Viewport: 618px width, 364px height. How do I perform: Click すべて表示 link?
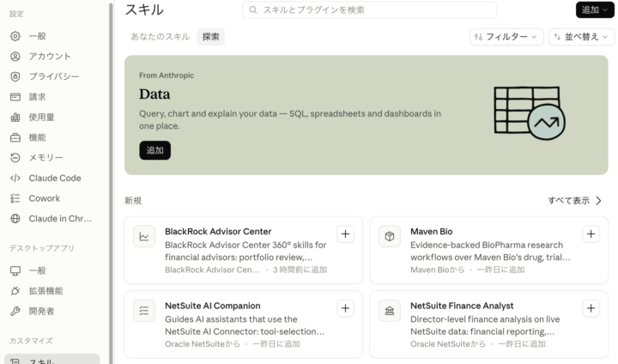click(568, 201)
